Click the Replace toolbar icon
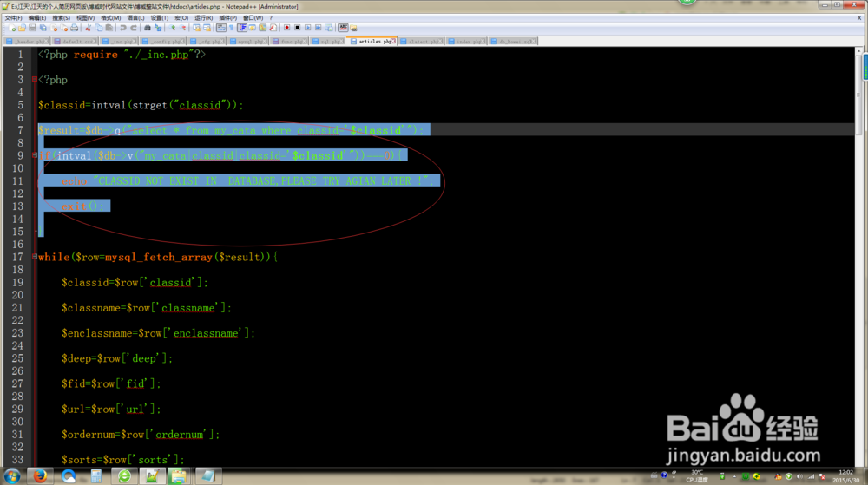The image size is (868, 485). click(x=158, y=28)
